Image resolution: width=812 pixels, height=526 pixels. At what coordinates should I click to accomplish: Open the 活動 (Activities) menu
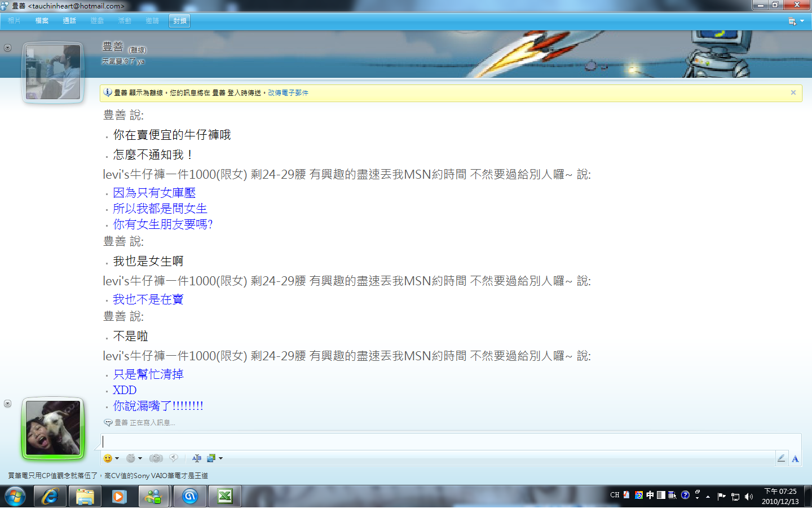click(x=125, y=21)
